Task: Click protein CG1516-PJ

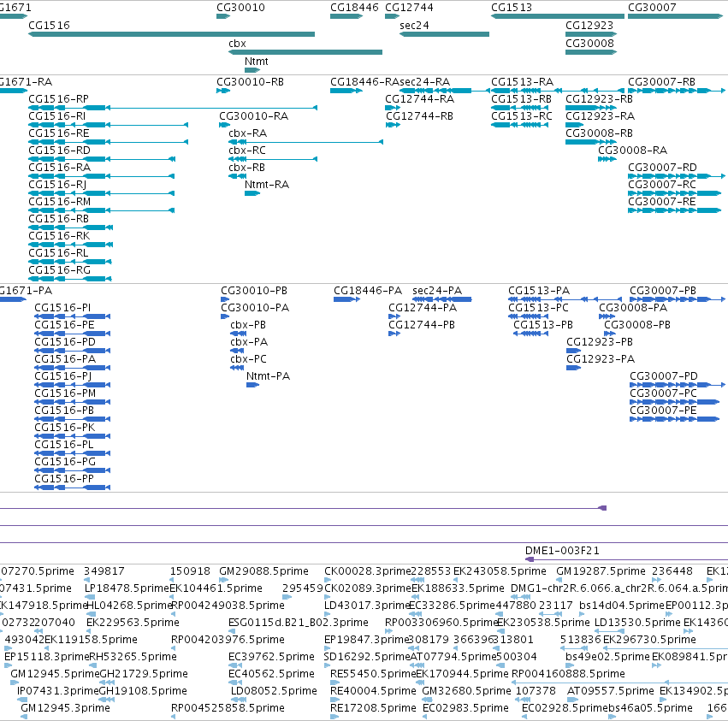Action: pyautogui.click(x=63, y=376)
